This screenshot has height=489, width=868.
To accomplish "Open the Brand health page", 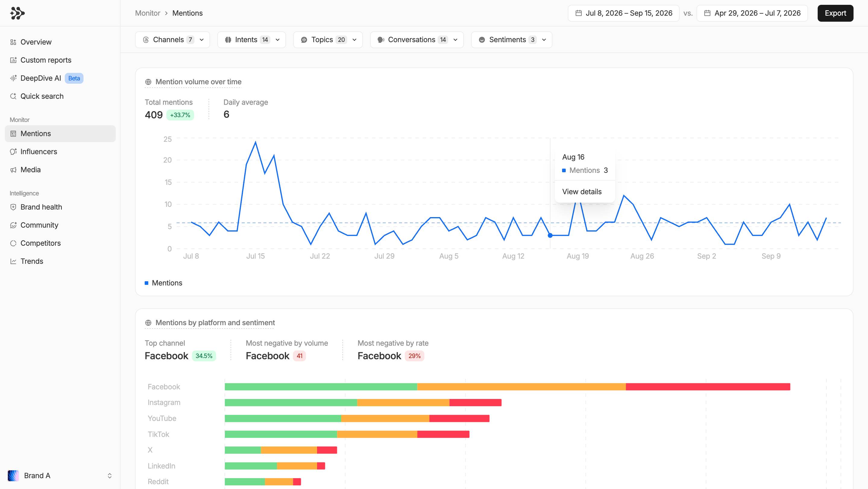I will pos(60,207).
